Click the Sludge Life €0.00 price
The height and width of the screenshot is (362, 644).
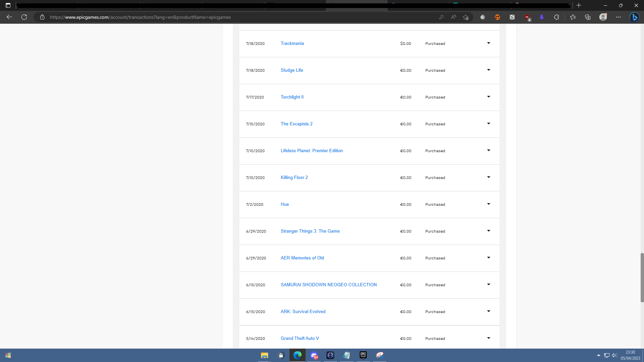(406, 70)
